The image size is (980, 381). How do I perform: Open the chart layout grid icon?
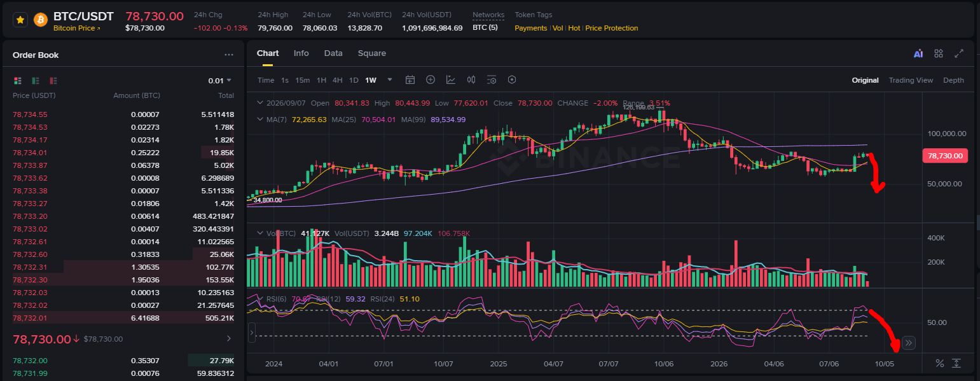[x=939, y=54]
